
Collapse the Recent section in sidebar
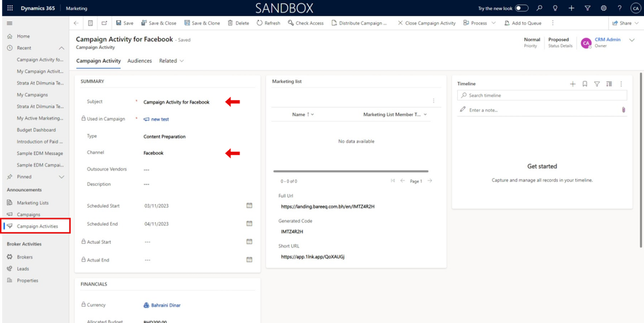click(x=62, y=48)
